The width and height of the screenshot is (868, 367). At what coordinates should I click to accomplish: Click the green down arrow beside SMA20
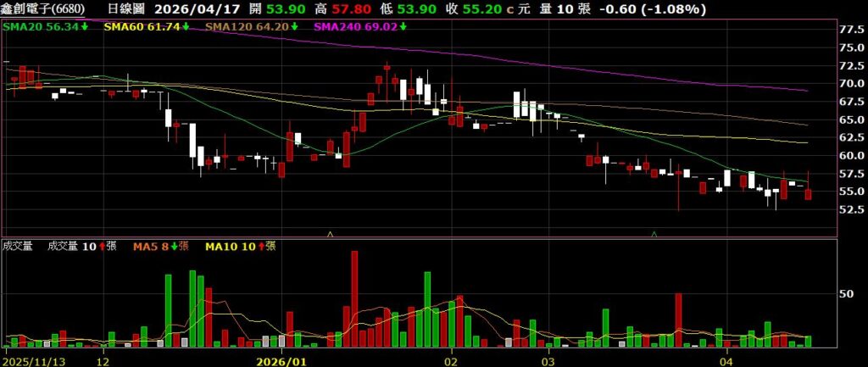[84, 27]
